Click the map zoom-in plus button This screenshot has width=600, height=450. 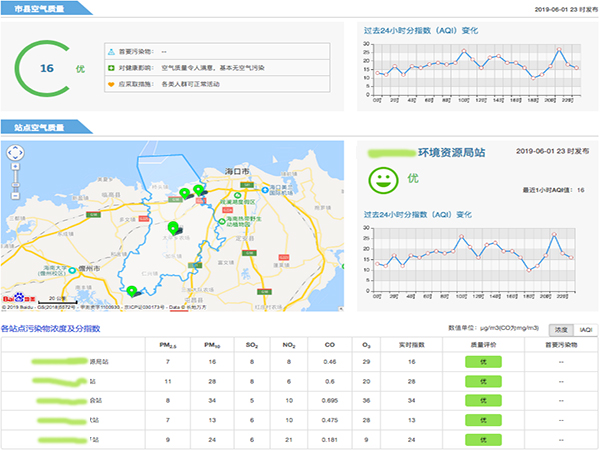pyautogui.click(x=15, y=169)
